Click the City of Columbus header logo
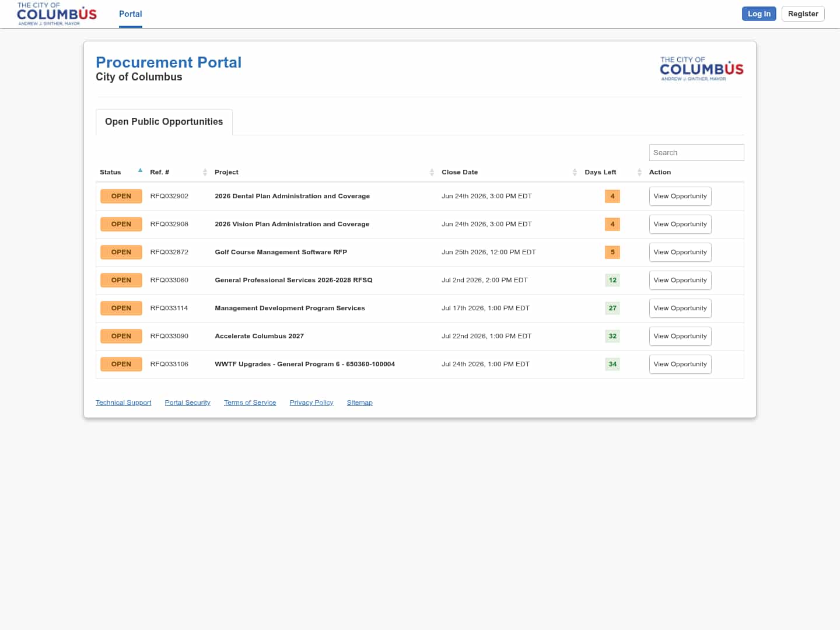The width and height of the screenshot is (840, 630). [57, 14]
